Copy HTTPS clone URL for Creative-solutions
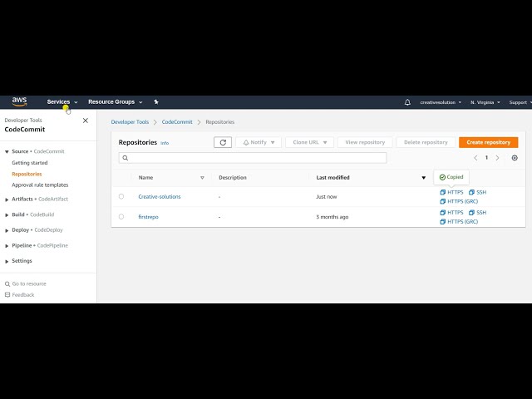The image size is (532, 399). click(451, 192)
